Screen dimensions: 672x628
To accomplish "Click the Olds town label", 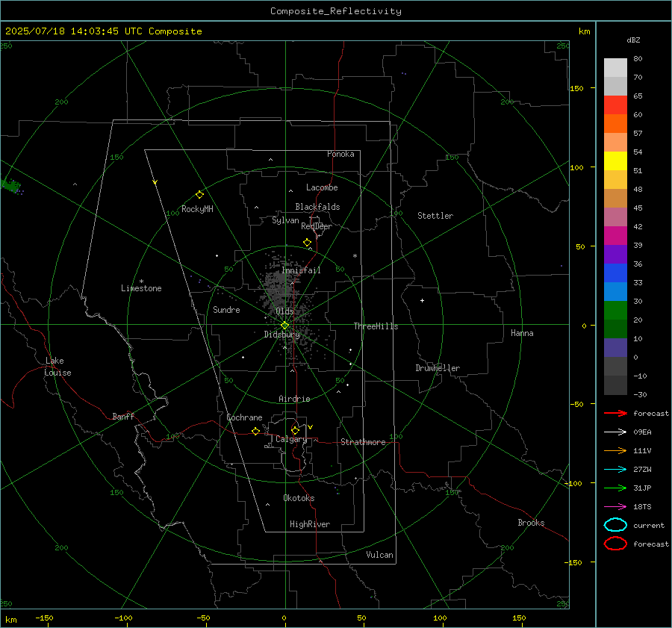I will (284, 311).
